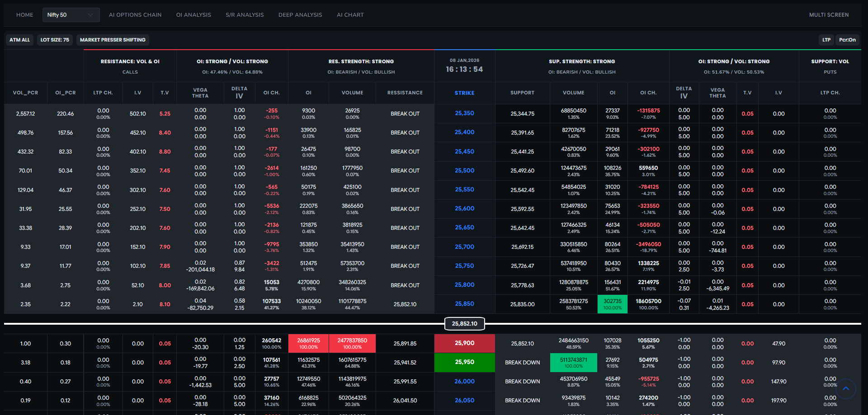This screenshot has width=868, height=415.
Task: Click the red 25,900 strike cell
Action: tap(464, 343)
